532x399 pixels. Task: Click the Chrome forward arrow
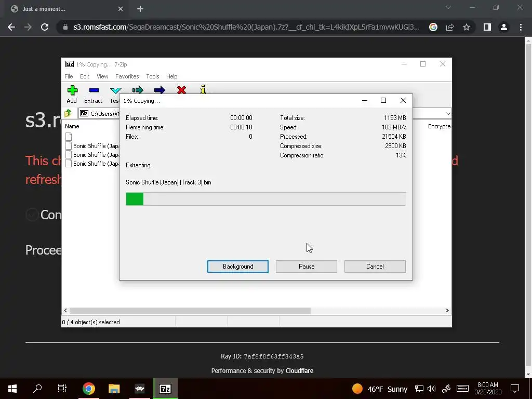(28, 27)
